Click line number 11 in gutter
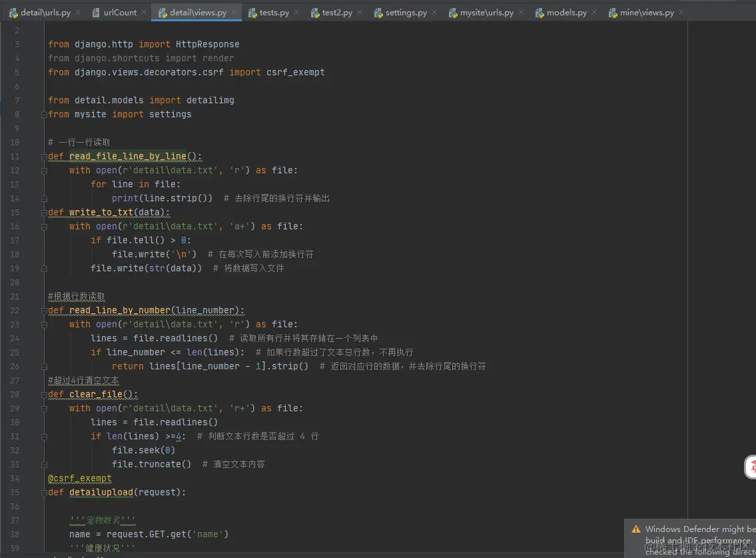 pos(15,157)
